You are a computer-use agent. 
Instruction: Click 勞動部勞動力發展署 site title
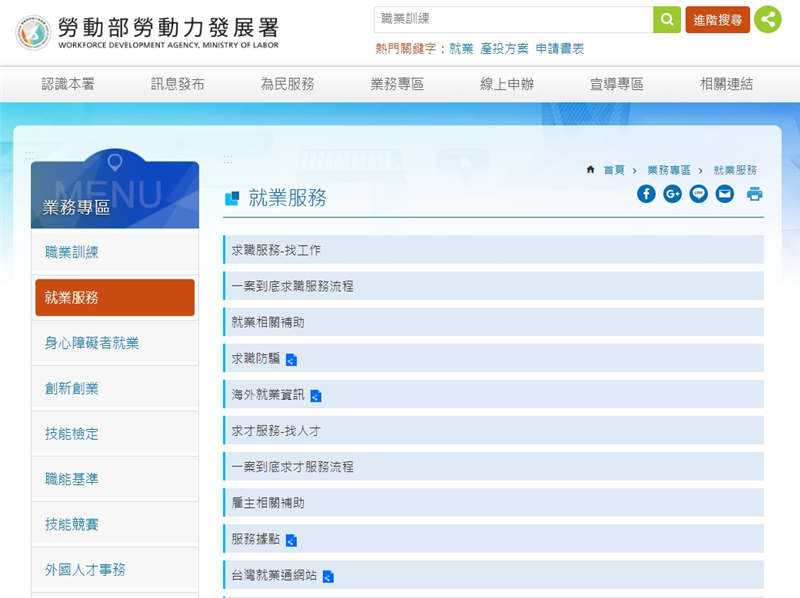pos(168,28)
